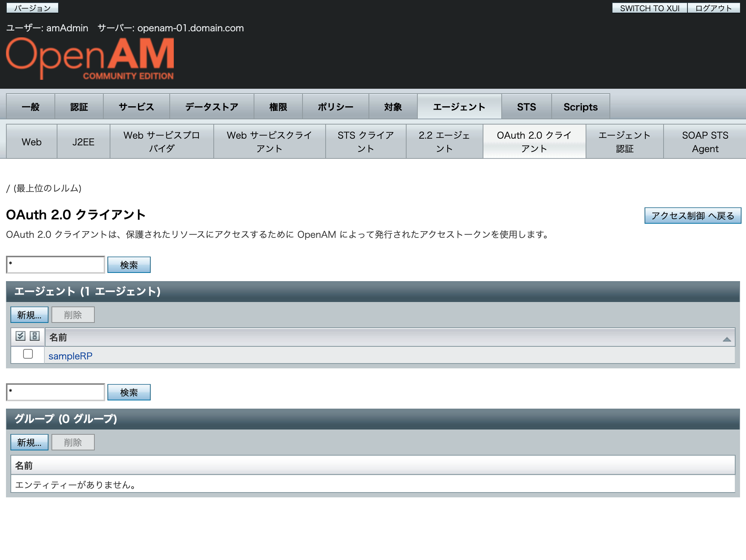Switch to the J2EE subtab
This screenshot has height=560, width=746.
(83, 142)
